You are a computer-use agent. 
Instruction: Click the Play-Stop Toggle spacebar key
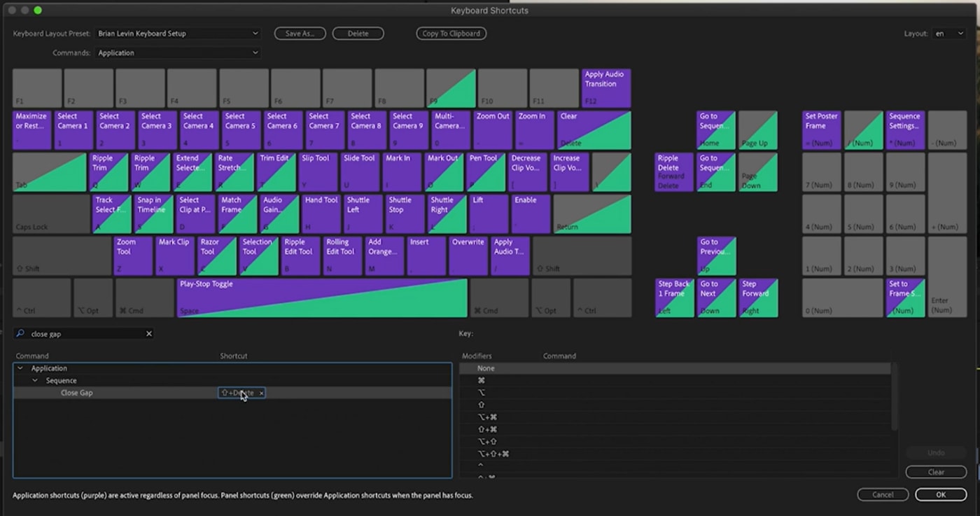click(322, 297)
